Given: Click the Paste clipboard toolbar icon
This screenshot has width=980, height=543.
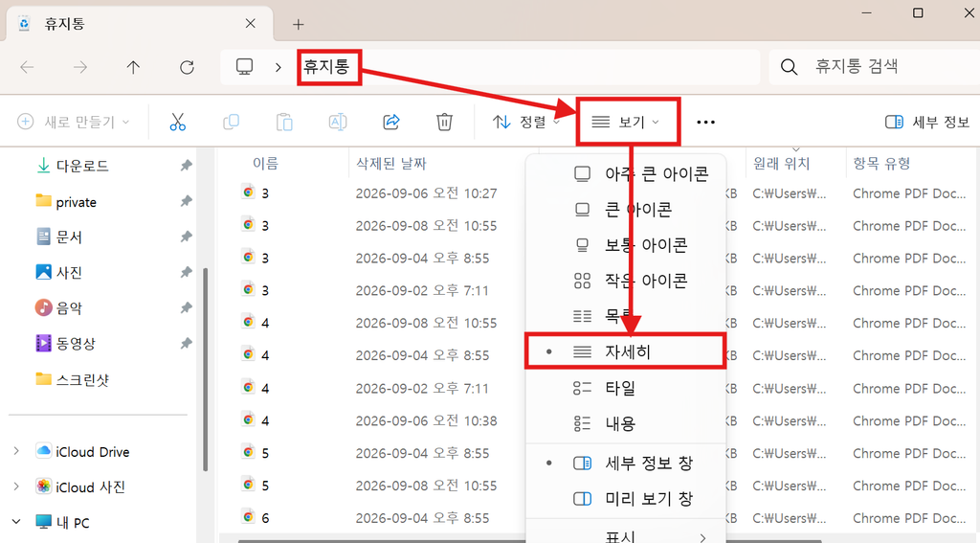Looking at the screenshot, I should pos(284,122).
